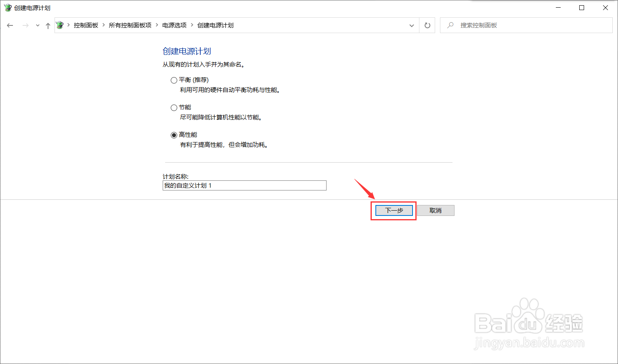The image size is (618, 364).
Task: Select the 高性能 power plan option
Action: (x=174, y=135)
